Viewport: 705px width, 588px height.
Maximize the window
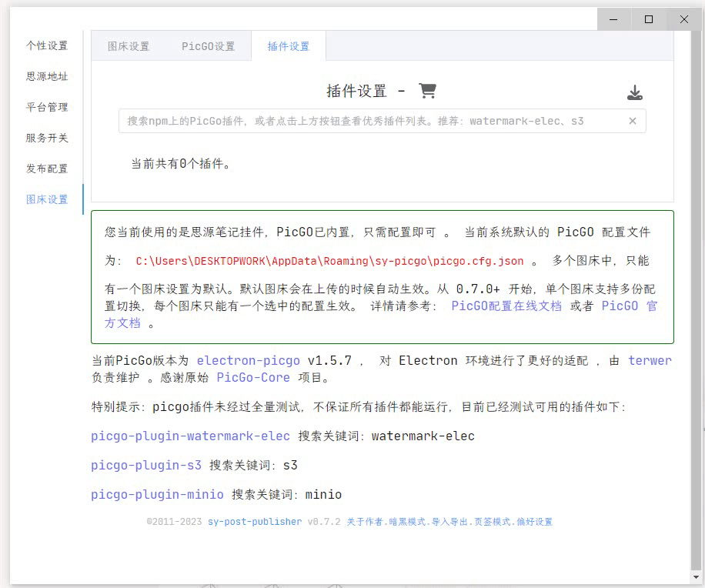pyautogui.click(x=649, y=19)
